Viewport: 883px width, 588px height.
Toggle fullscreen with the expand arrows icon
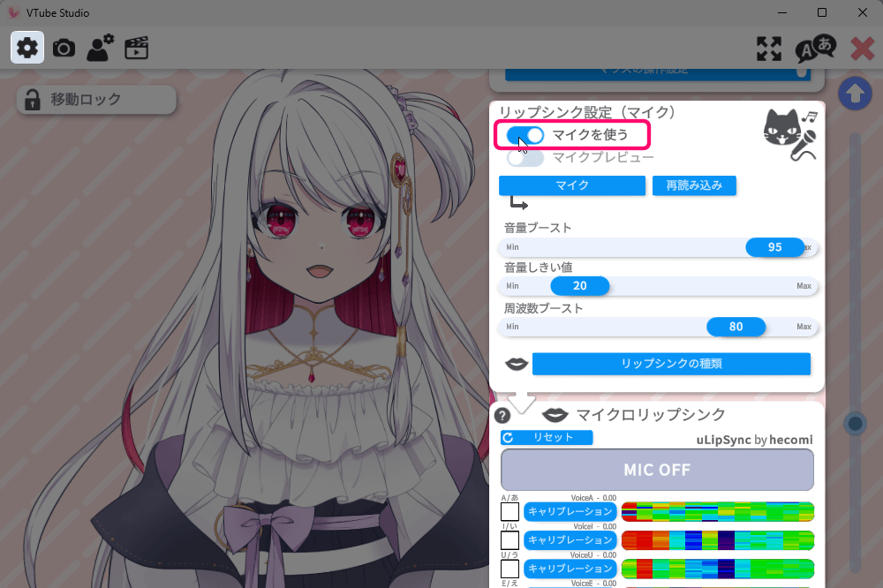(x=769, y=49)
